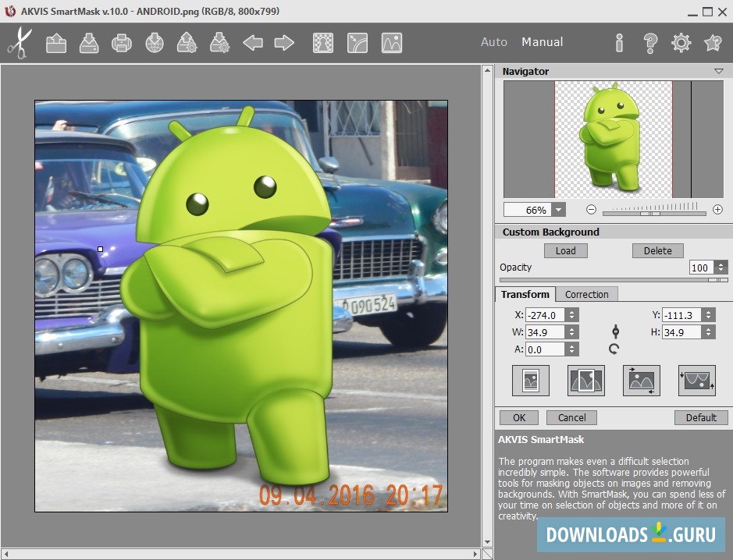733x560 pixels.
Task: Decrease zoom using the minus slider control
Action: click(x=591, y=209)
